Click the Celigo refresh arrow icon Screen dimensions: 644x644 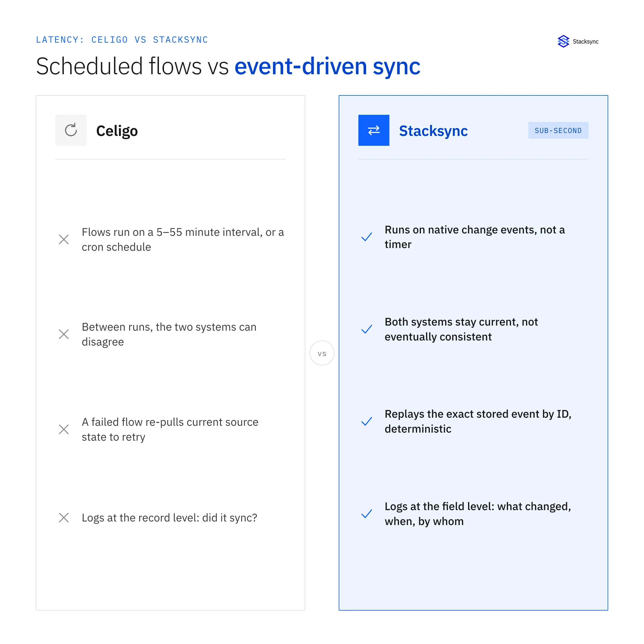coord(71,130)
